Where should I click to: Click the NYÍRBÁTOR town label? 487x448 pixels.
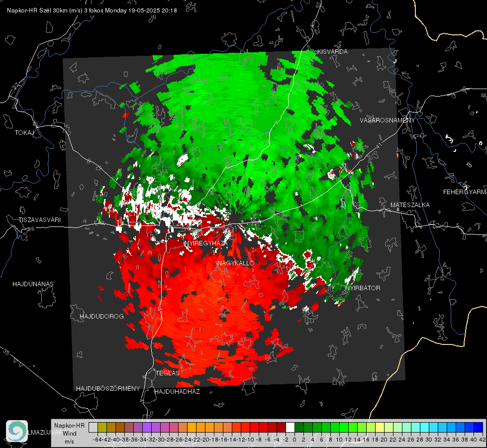(x=363, y=288)
